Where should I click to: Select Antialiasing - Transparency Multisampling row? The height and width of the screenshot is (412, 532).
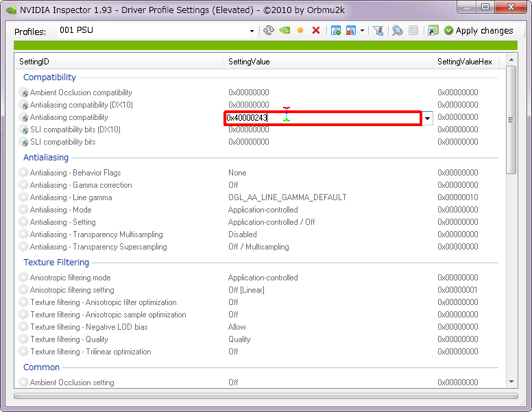pyautogui.click(x=258, y=234)
